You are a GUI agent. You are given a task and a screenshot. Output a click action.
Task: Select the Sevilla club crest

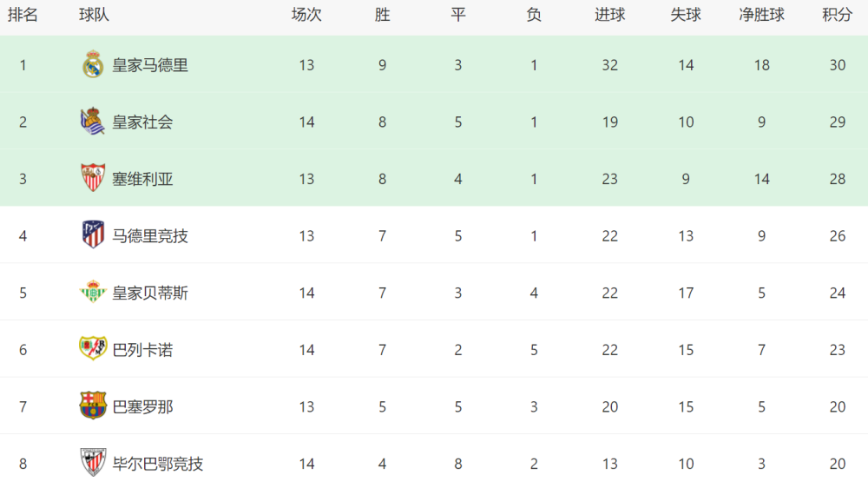(x=93, y=178)
